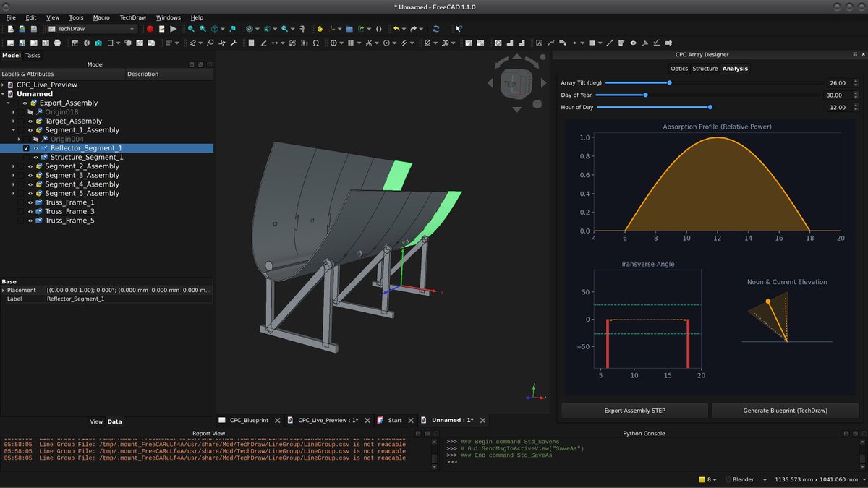Click the TOP face of navigation cube

coord(509,84)
